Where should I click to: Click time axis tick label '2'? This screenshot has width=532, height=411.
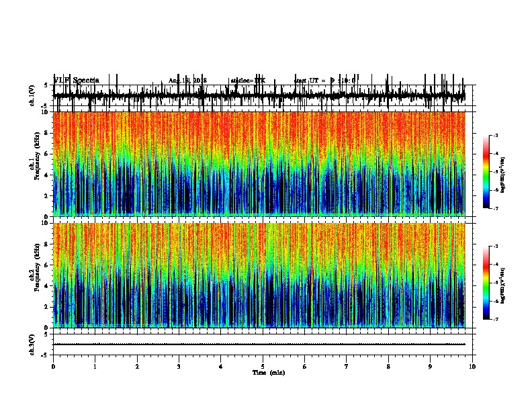[x=137, y=367]
